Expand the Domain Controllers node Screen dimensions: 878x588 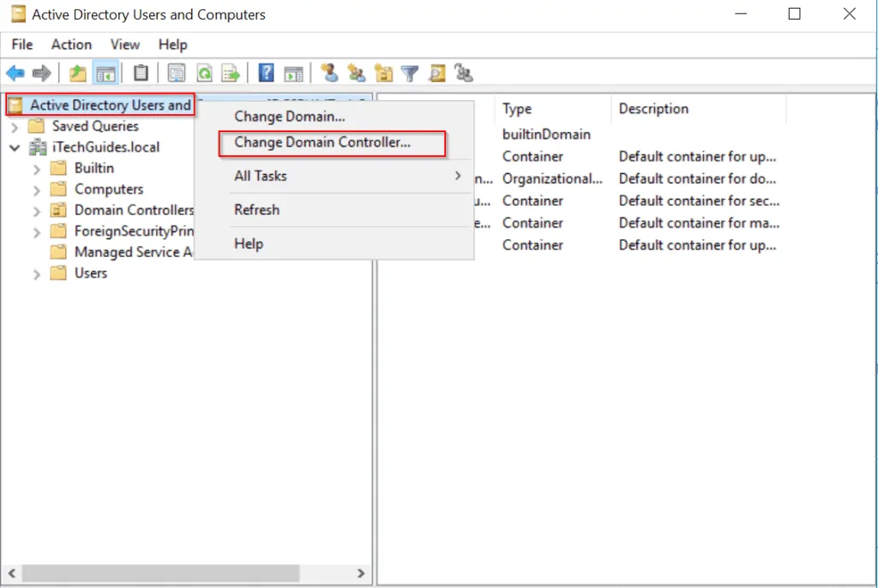[x=37, y=211]
